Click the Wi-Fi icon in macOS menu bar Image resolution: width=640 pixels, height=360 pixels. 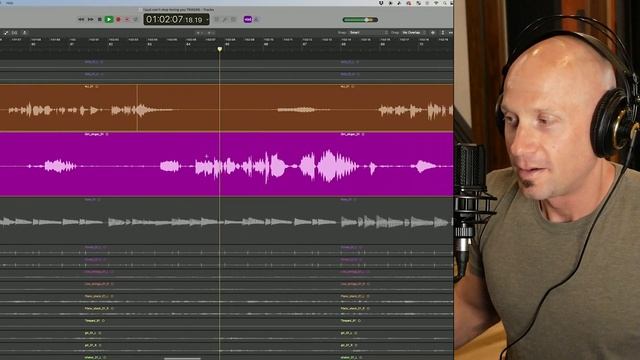(436, 3)
